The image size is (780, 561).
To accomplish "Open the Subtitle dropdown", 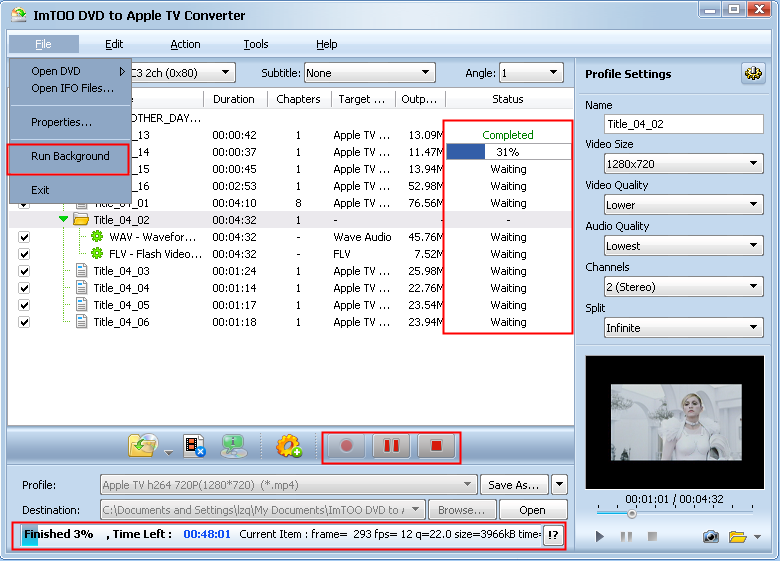I will [x=370, y=73].
